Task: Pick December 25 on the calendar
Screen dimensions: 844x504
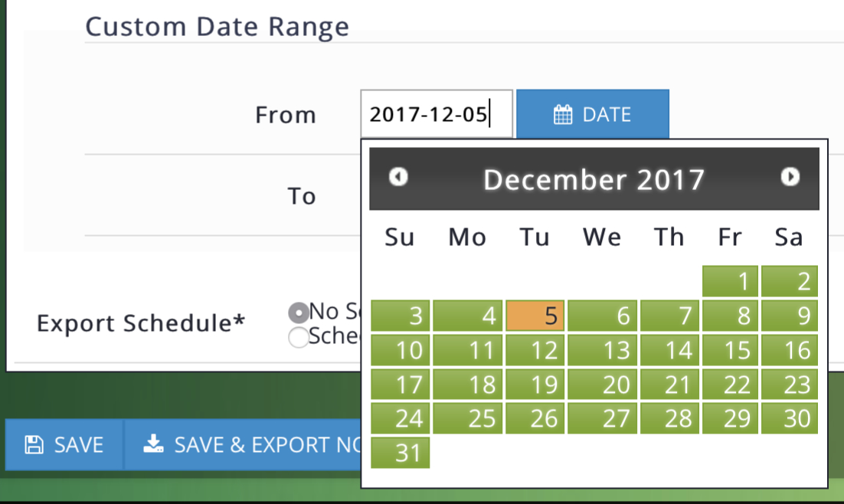Action: click(467, 418)
